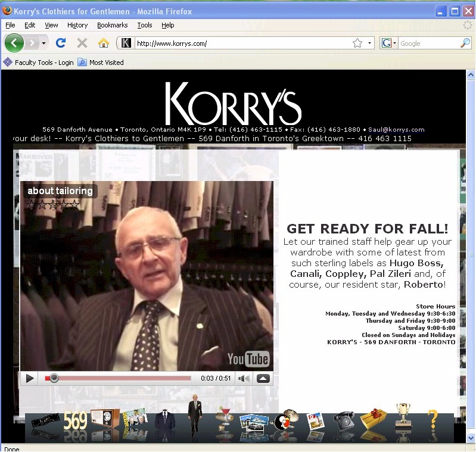Screen dimensions: 476x452
Task: Open the Bookmarks menu
Action: coord(113,25)
